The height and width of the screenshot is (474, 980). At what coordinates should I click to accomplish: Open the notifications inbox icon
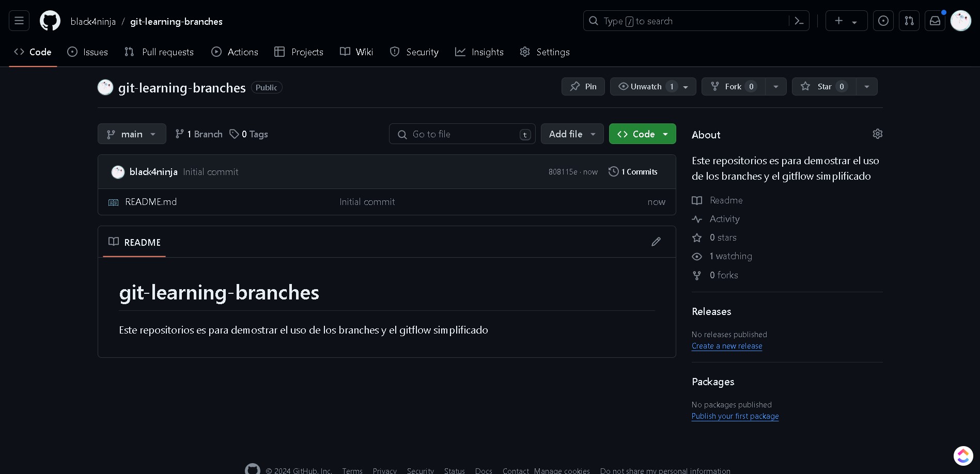[935, 21]
